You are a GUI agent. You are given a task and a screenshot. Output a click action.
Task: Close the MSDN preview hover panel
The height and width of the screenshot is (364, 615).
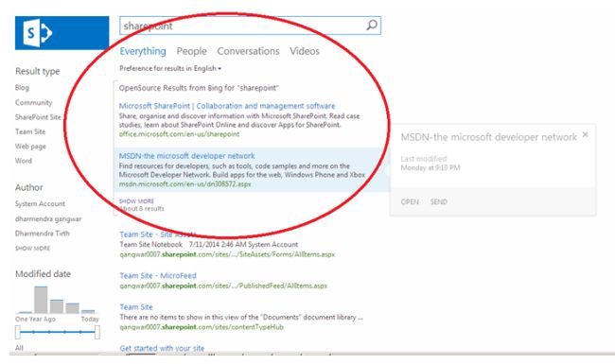point(585,135)
